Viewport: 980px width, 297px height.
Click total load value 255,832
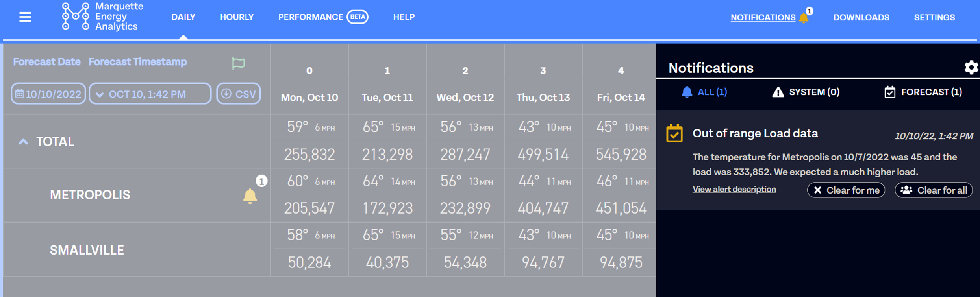click(309, 155)
